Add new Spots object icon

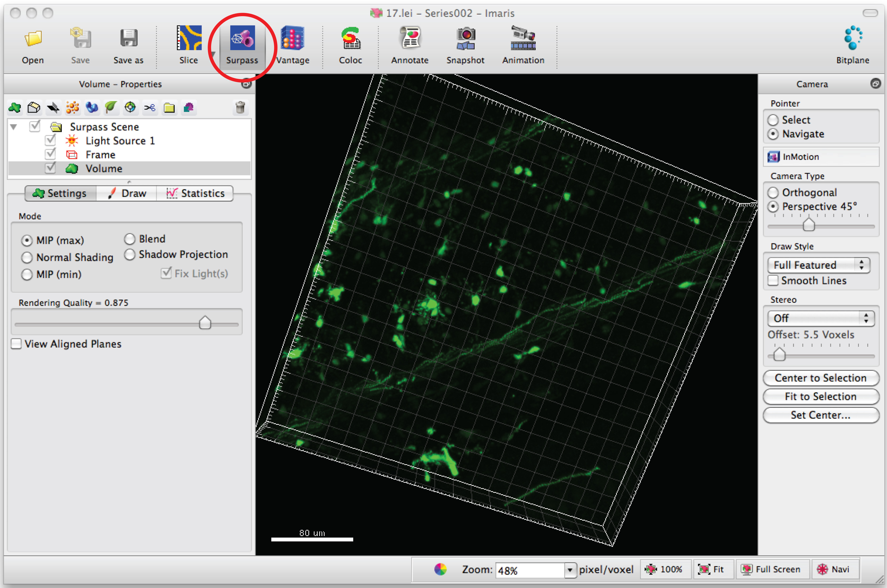point(73,108)
